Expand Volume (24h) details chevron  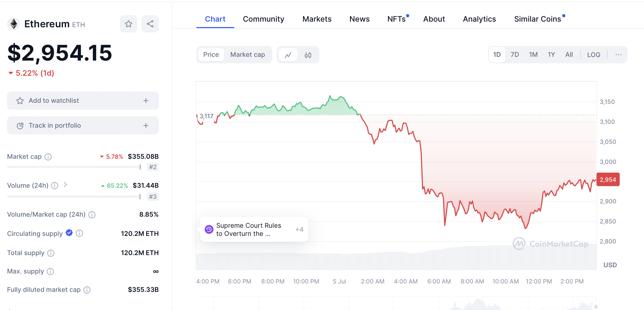65,185
